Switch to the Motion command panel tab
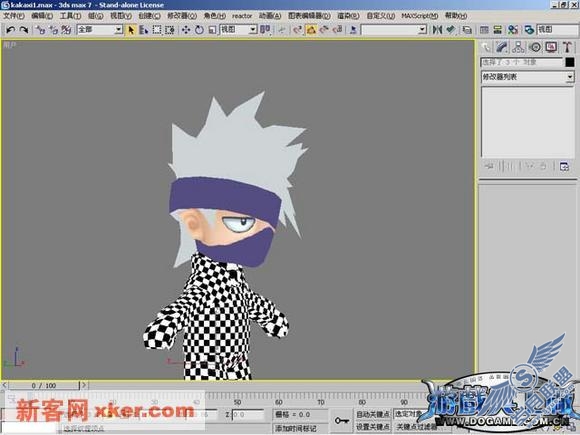The width and height of the screenshot is (580, 435). pyautogui.click(x=535, y=47)
